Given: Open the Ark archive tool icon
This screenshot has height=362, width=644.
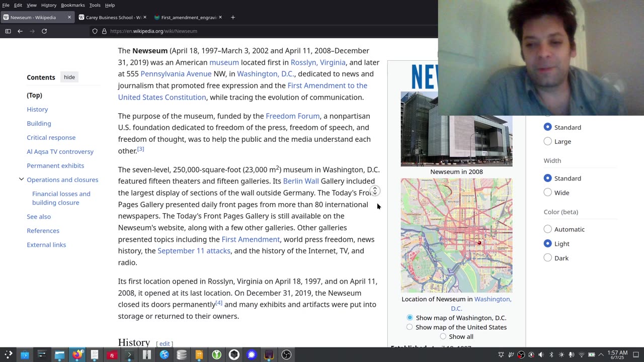Looking at the screenshot, I should (147, 354).
